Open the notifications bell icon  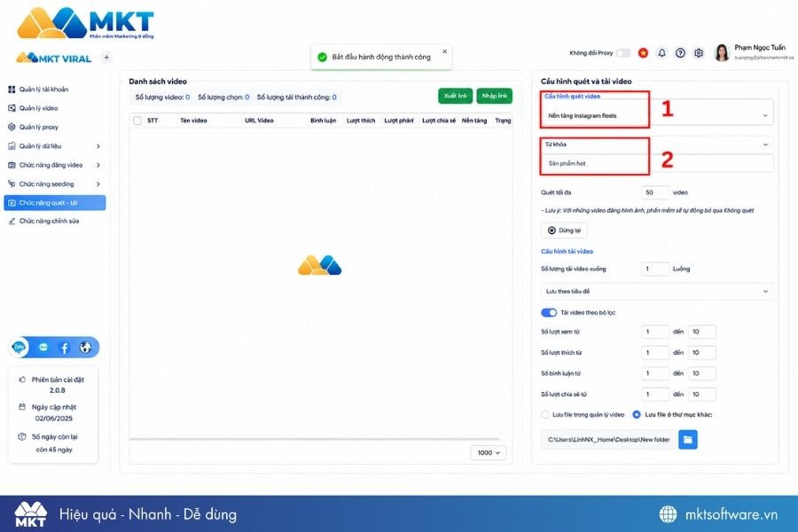pyautogui.click(x=661, y=53)
